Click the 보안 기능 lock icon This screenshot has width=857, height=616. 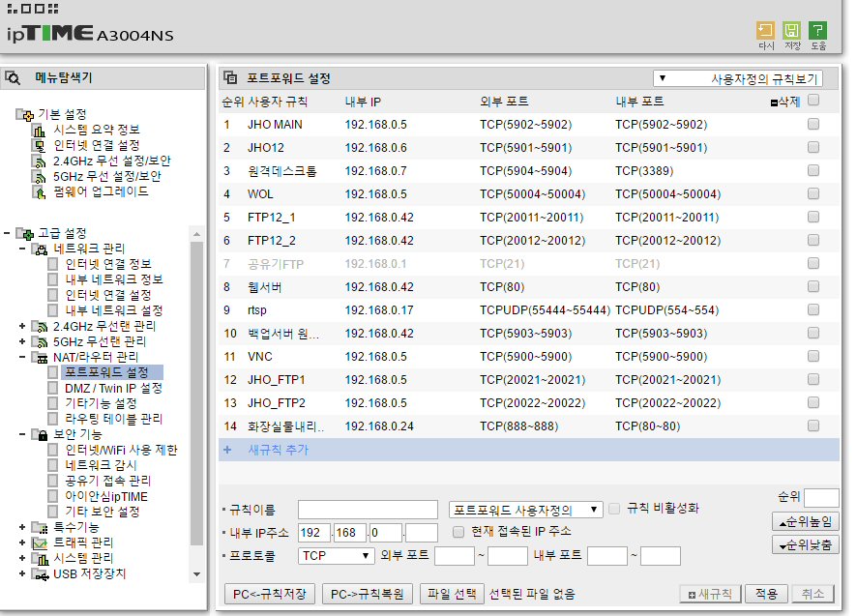(x=41, y=435)
